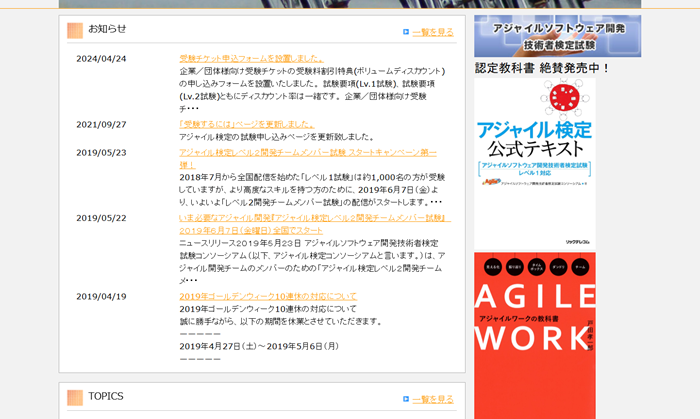Click the お知らせ section heading
Image resolution: width=700 pixels, height=419 pixels.
pyautogui.click(x=107, y=29)
